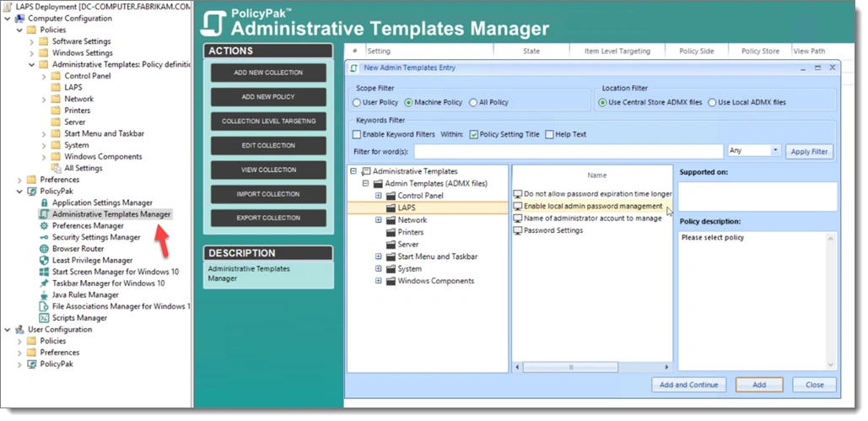Select the Machine Policy radio button

[408, 102]
